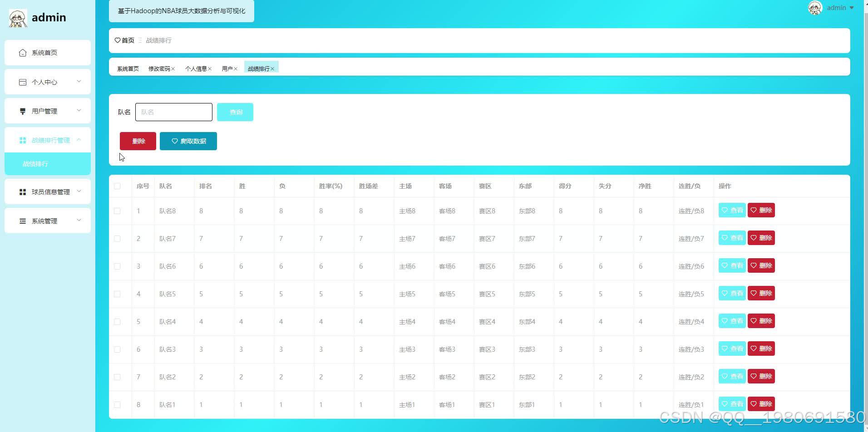868x432 pixels.
Task: Switch to the 用户 tab
Action: pos(227,69)
